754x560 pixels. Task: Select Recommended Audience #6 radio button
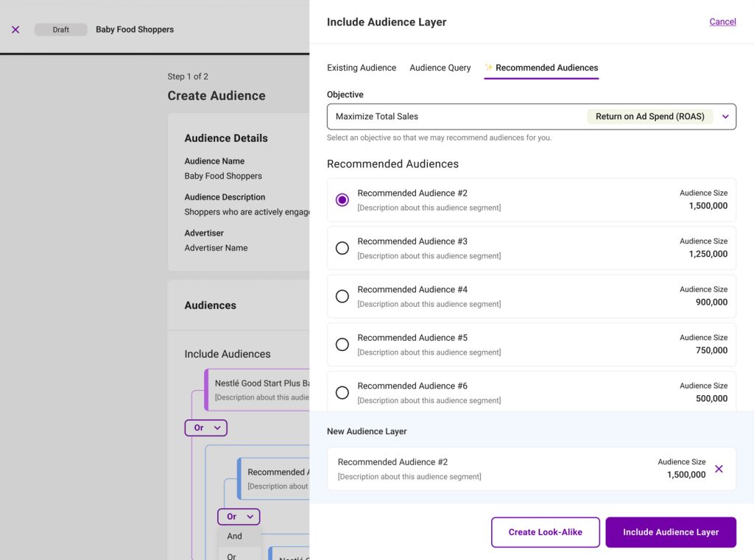pyautogui.click(x=342, y=393)
